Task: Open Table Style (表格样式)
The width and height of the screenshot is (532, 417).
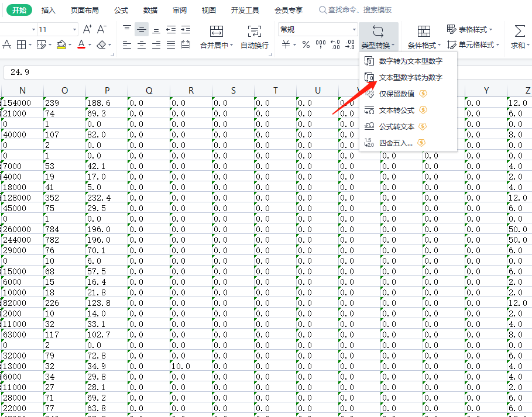Action: (x=469, y=29)
